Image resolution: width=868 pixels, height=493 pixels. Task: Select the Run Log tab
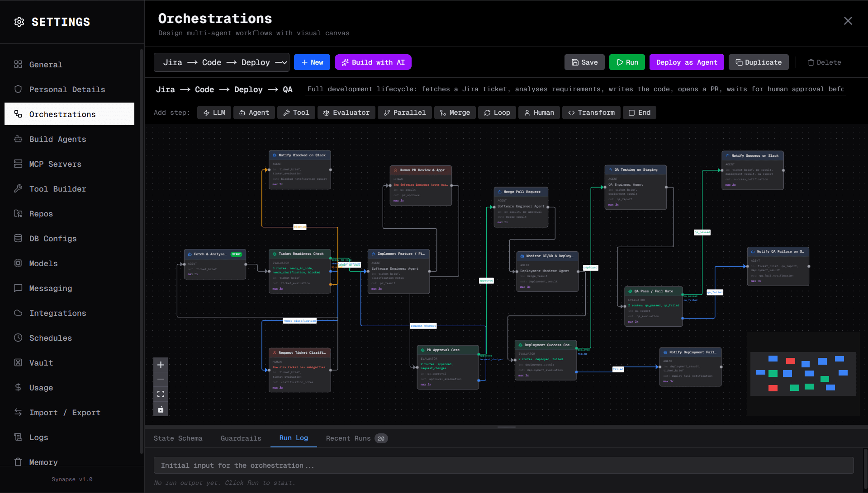pos(294,438)
